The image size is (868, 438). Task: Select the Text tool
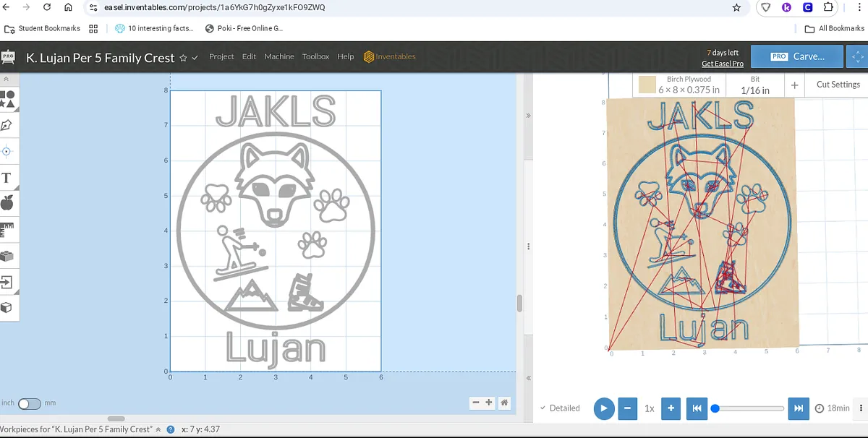[7, 177]
